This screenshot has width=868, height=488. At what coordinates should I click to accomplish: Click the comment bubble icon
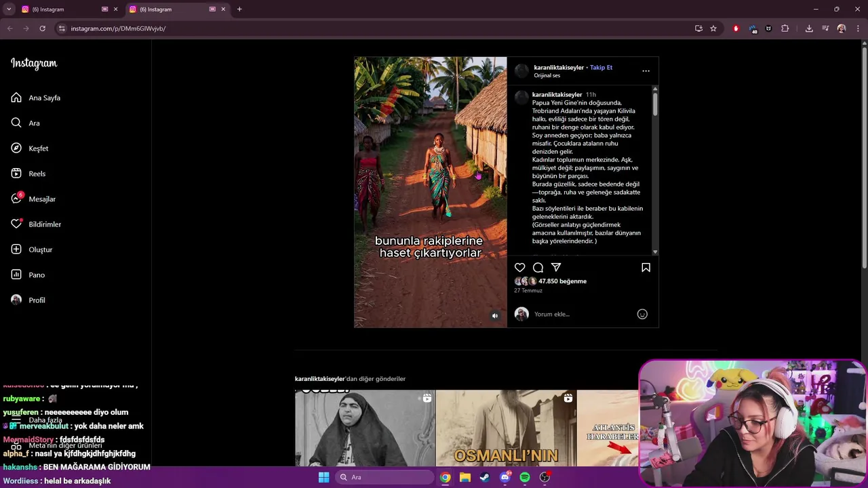[x=538, y=268]
